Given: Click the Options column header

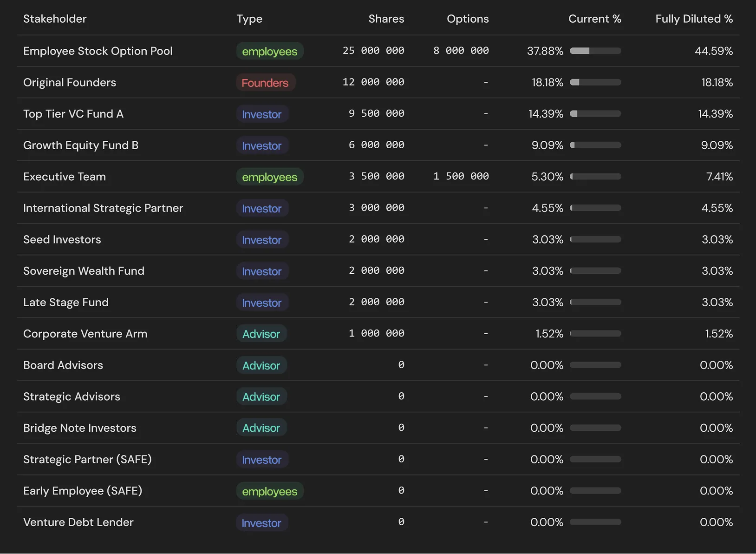Looking at the screenshot, I should click(x=467, y=19).
